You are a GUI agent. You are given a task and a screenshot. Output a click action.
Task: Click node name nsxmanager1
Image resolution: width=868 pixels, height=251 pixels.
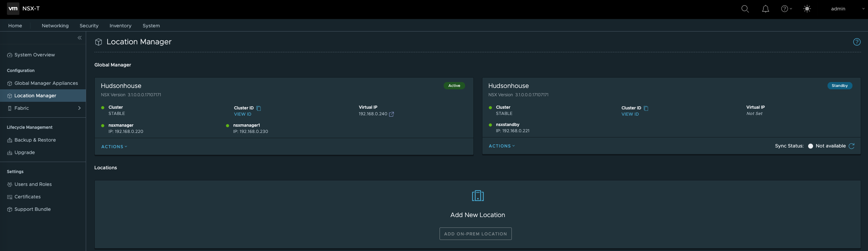(x=247, y=125)
